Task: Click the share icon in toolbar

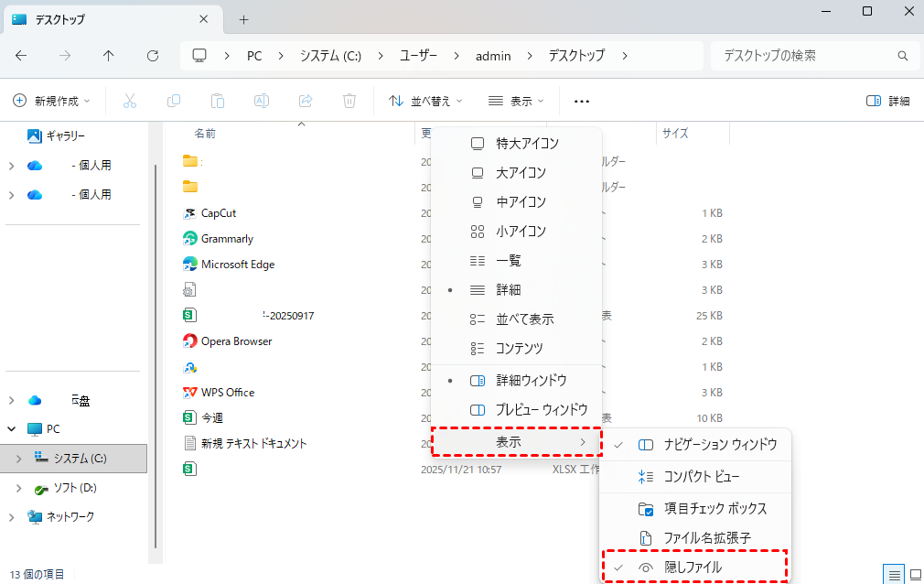Action: [306, 101]
